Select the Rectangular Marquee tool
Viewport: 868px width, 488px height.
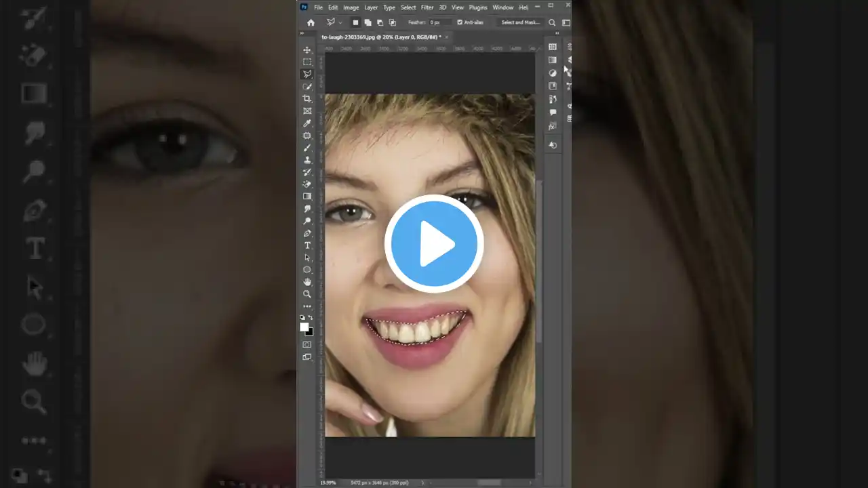(307, 62)
